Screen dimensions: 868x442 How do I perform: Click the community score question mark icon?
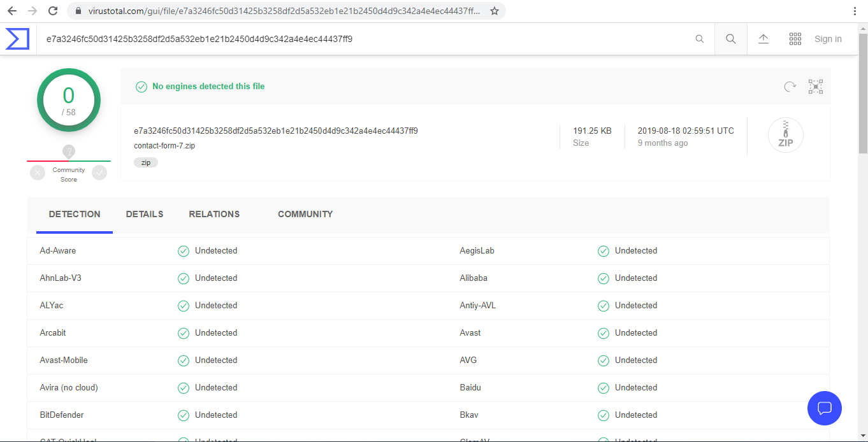69,152
